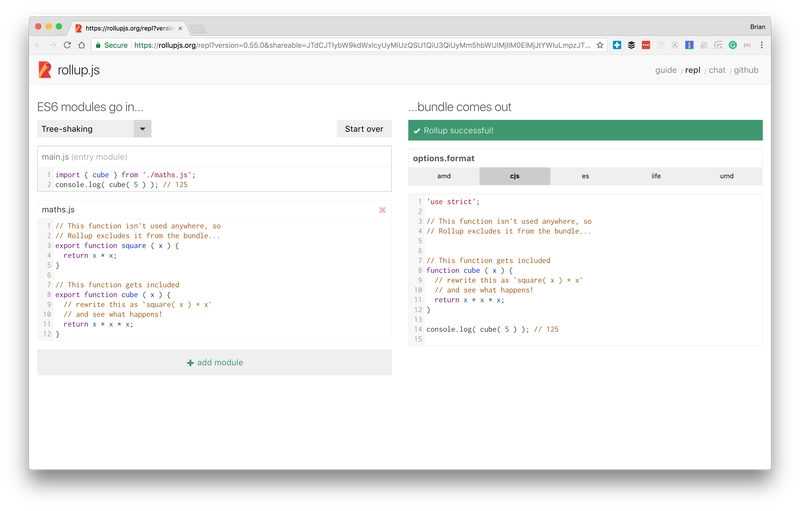The height and width of the screenshot is (511, 800).
Task: Click the console.log line in output bundle
Action: 492,329
